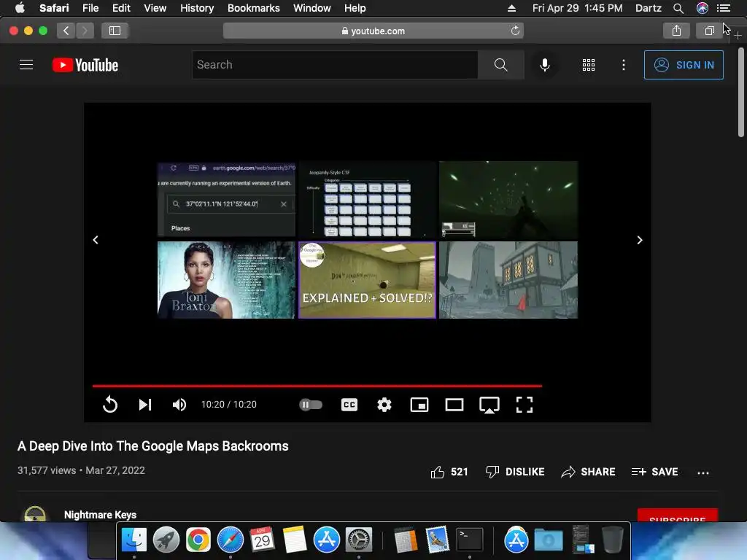Viewport: 747px width, 560px height.
Task: Open the dark green cave game suggested video
Action: (508, 199)
